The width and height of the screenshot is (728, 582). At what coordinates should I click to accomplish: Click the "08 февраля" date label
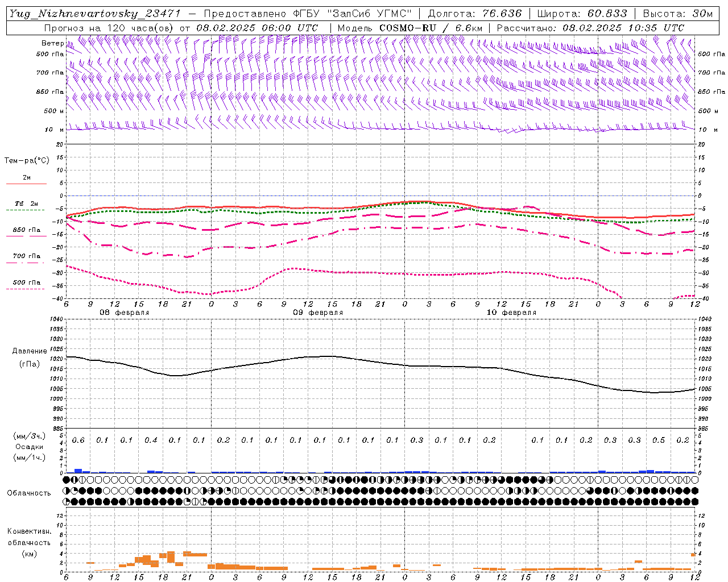[x=125, y=313]
